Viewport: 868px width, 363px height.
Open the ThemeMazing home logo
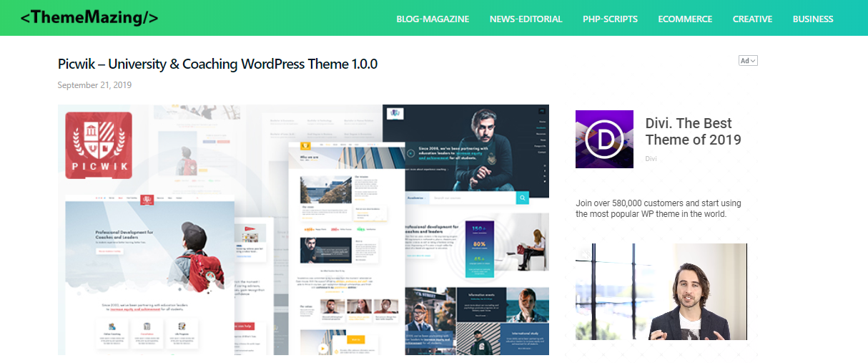89,18
